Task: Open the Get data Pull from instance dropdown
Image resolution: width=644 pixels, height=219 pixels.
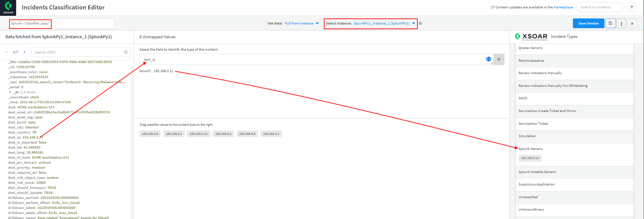Action: click(301, 23)
